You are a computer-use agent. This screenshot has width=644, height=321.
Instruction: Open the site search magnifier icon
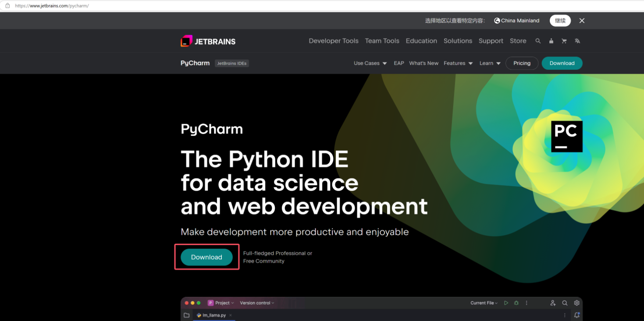coord(538,41)
